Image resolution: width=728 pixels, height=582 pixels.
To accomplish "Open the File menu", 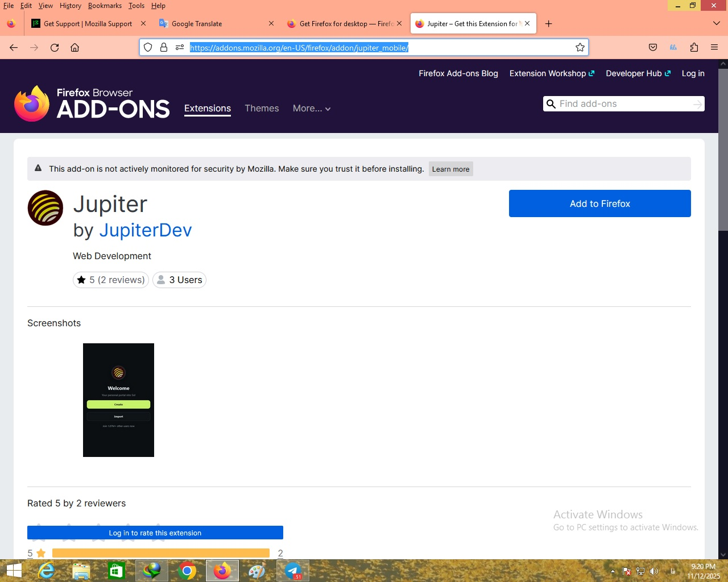I will tap(9, 6).
